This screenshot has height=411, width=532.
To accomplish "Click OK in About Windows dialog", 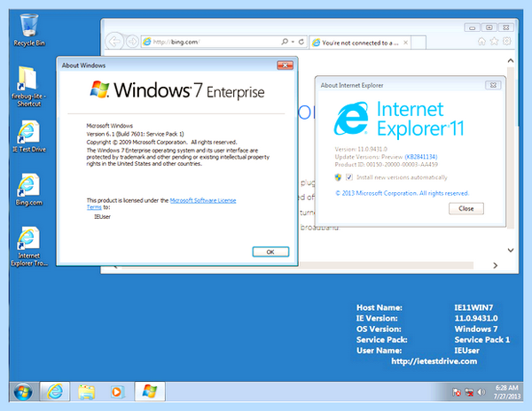I will [x=270, y=252].
